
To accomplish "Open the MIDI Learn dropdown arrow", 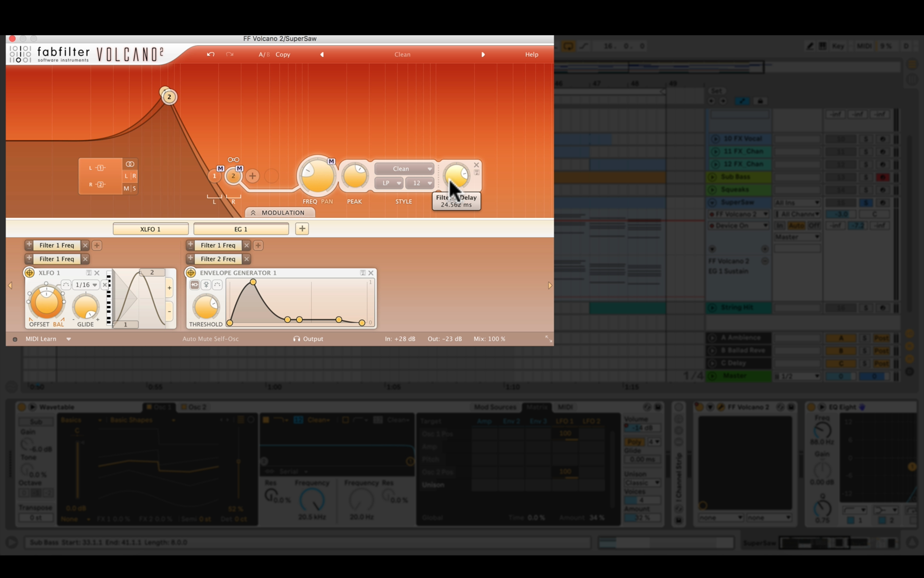I will pyautogui.click(x=69, y=339).
